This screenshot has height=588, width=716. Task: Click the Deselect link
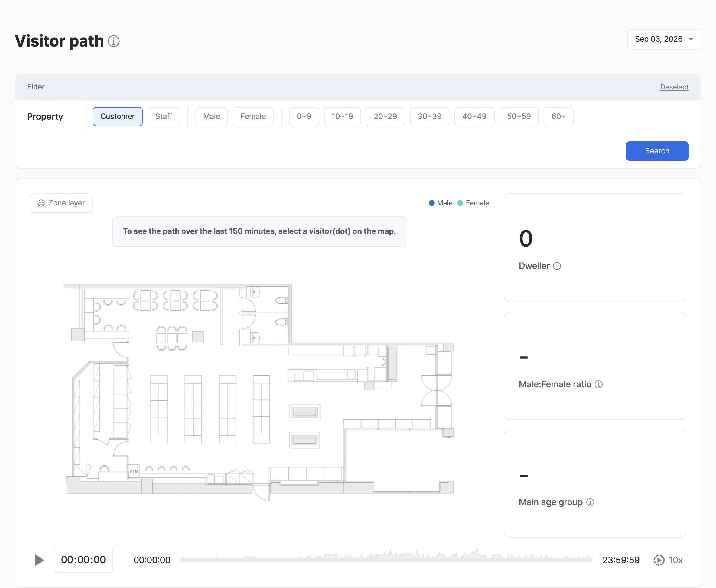[x=674, y=87]
